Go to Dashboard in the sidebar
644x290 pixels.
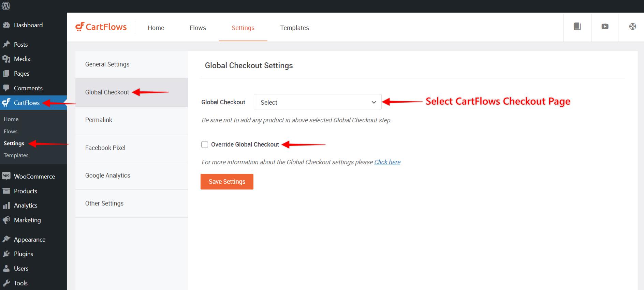click(28, 25)
